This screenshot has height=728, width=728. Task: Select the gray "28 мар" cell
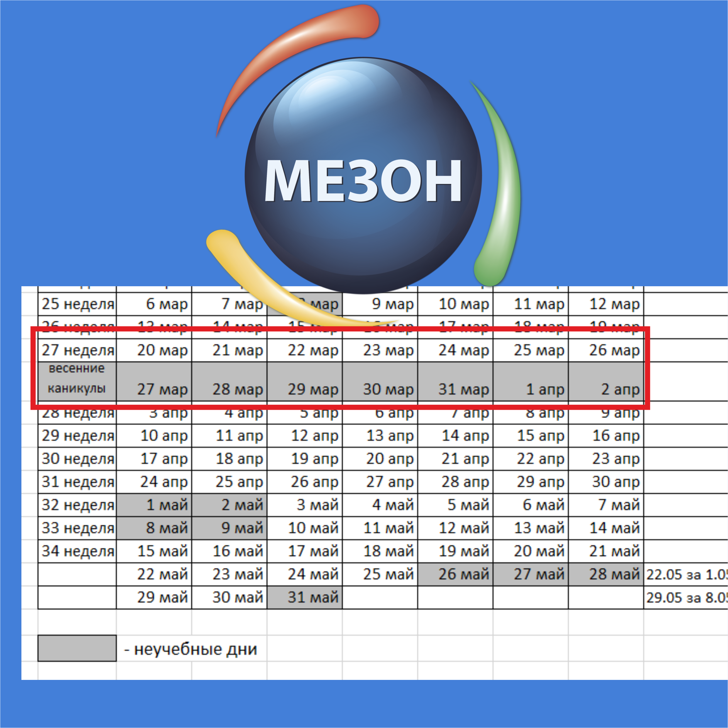pos(229,382)
